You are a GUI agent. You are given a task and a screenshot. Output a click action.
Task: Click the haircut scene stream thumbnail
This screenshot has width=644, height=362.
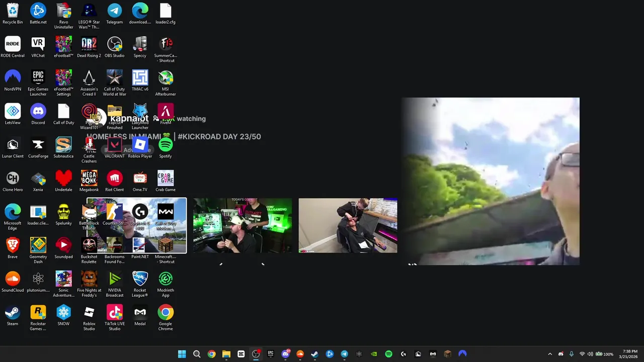click(348, 225)
